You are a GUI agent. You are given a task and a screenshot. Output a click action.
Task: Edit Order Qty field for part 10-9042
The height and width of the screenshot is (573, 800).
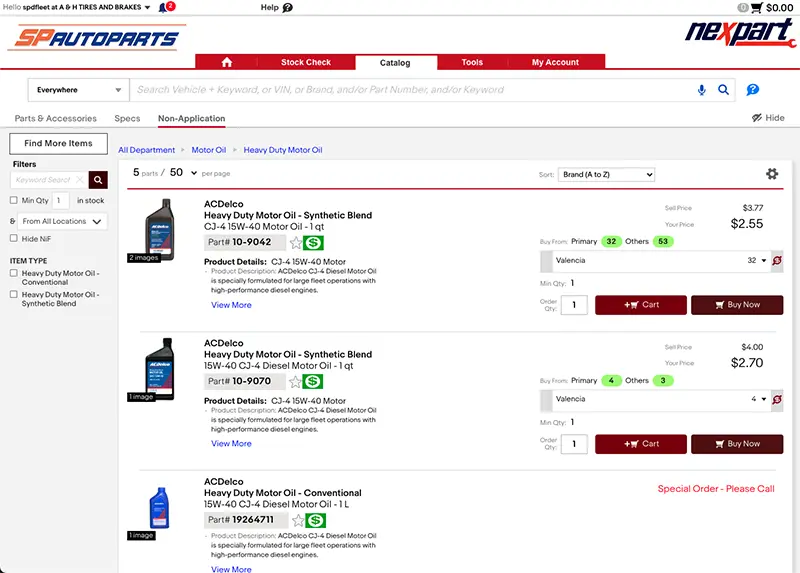click(x=574, y=305)
